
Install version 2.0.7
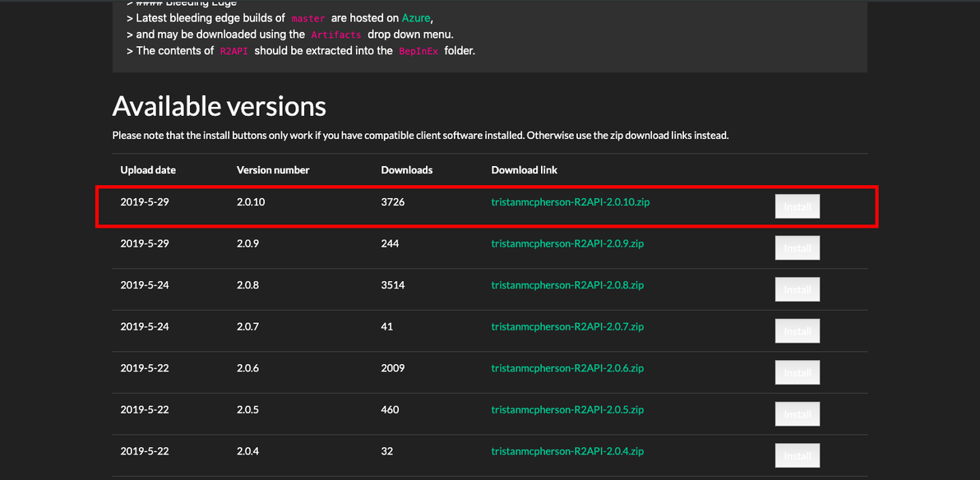click(x=797, y=331)
